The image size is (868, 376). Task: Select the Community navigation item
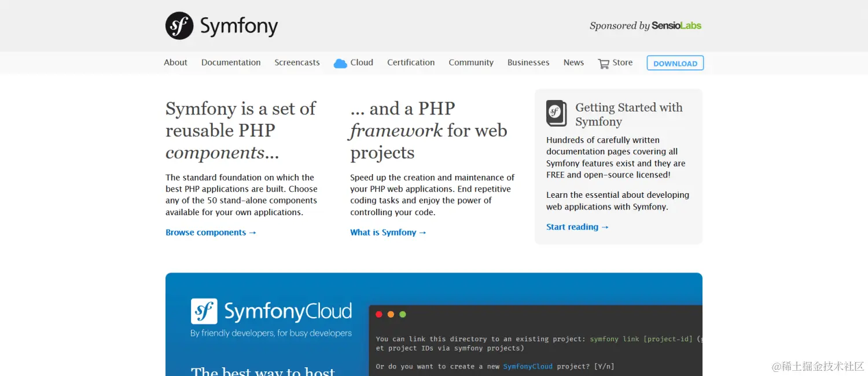[470, 62]
